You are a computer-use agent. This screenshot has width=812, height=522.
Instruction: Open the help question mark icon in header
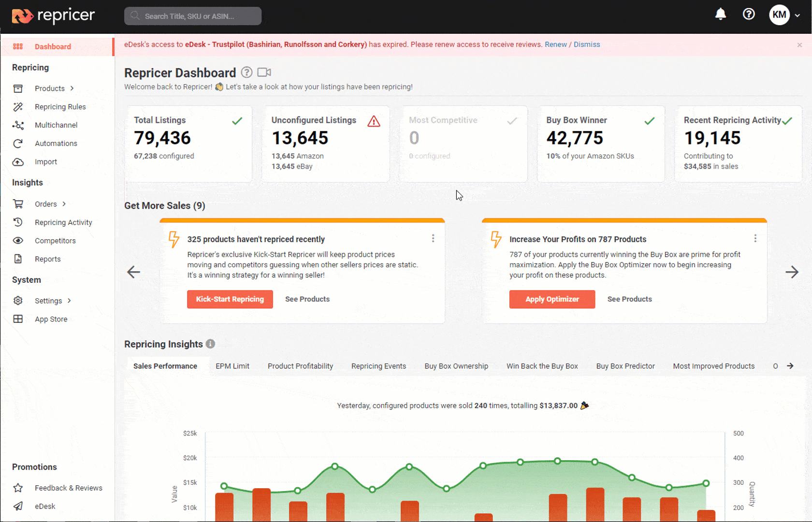(x=749, y=14)
